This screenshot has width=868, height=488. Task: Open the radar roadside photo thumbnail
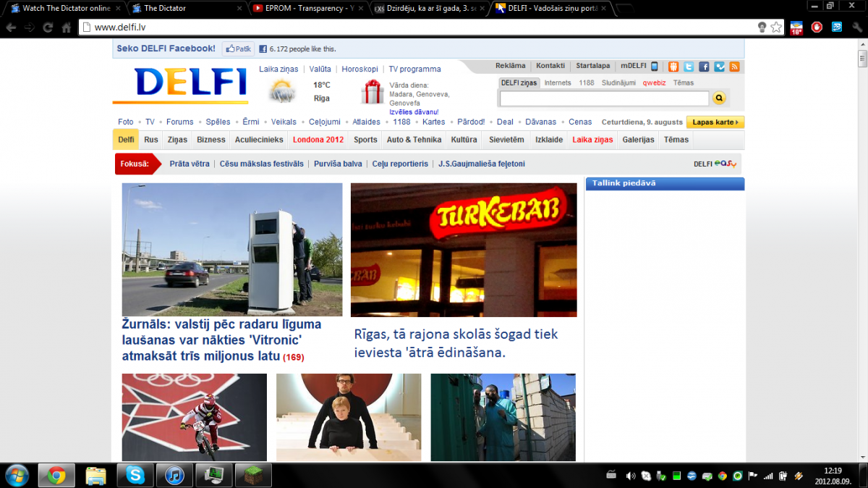(x=232, y=249)
